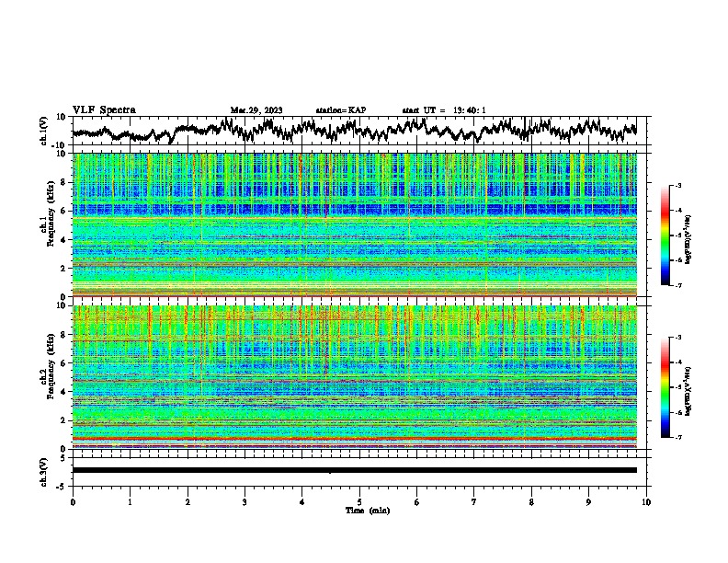
Task: Select the "start UT = 13:40: 1" text
Action: click(444, 110)
